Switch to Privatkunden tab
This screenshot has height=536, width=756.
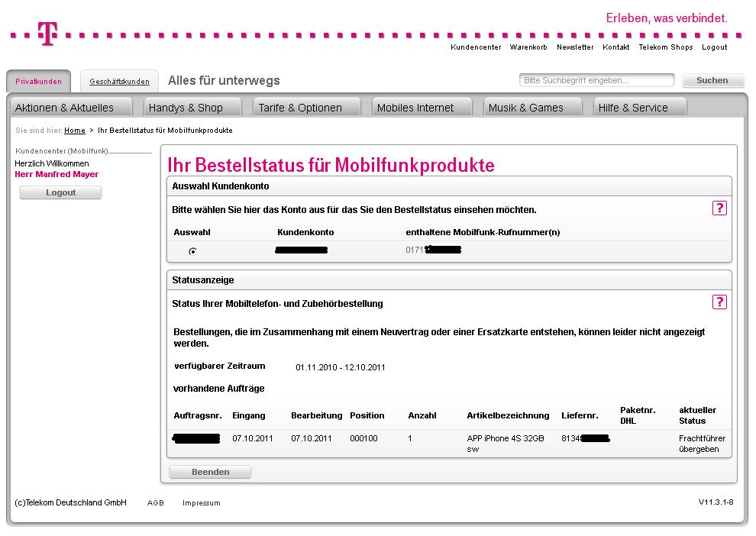point(38,82)
